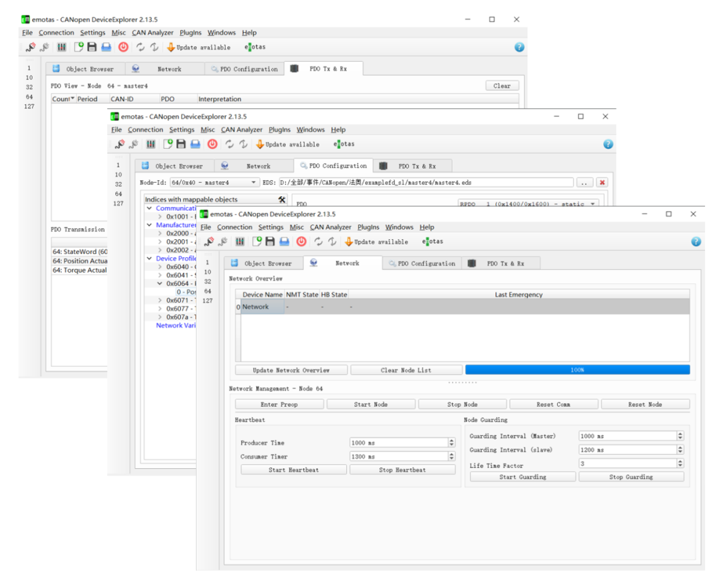Viewport: 723px width, 588px height.
Task: Click Life Time Factor spin arrows
Action: (x=680, y=463)
